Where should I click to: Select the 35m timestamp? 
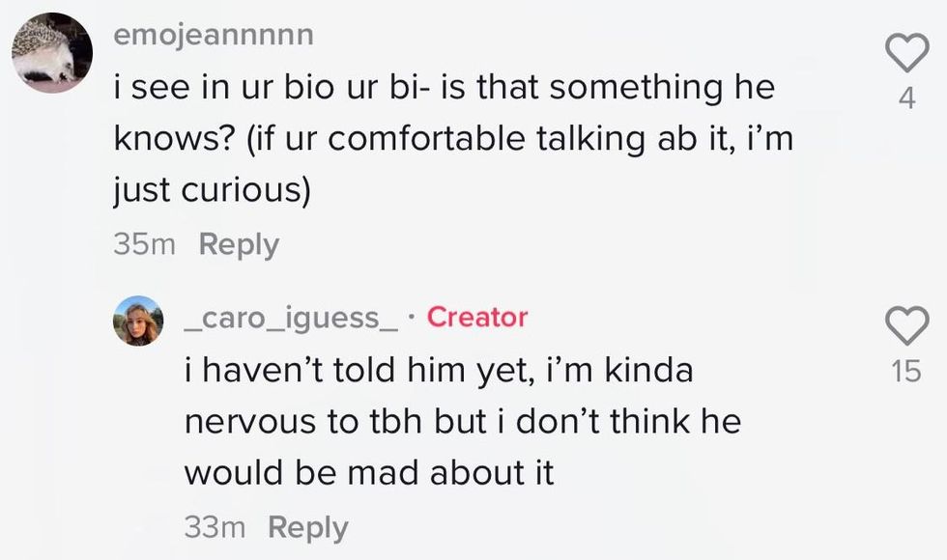(144, 245)
